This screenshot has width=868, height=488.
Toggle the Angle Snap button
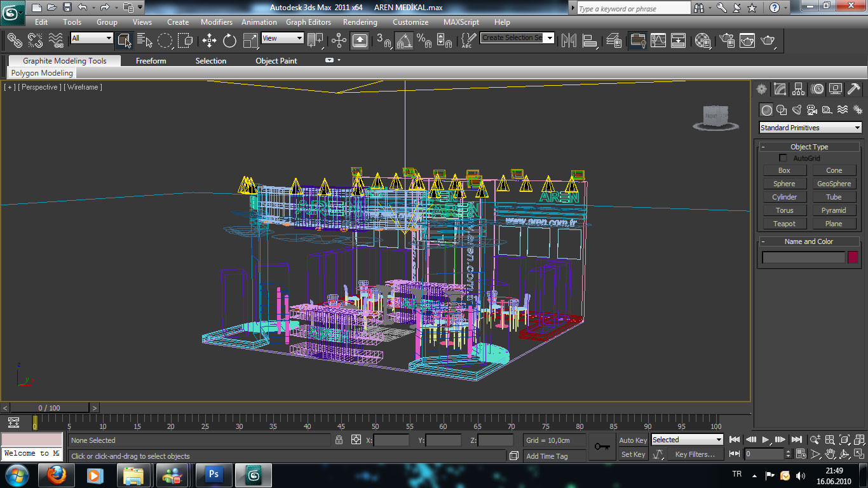[403, 41]
